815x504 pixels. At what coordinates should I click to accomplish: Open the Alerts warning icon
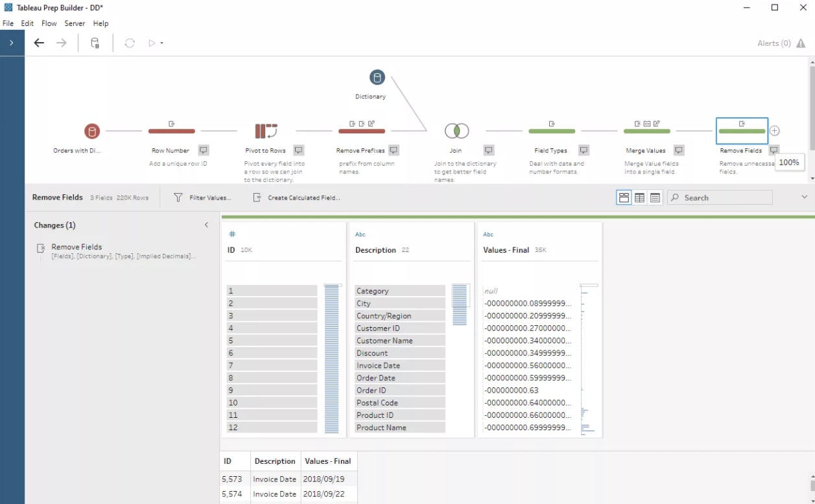pyautogui.click(x=801, y=43)
